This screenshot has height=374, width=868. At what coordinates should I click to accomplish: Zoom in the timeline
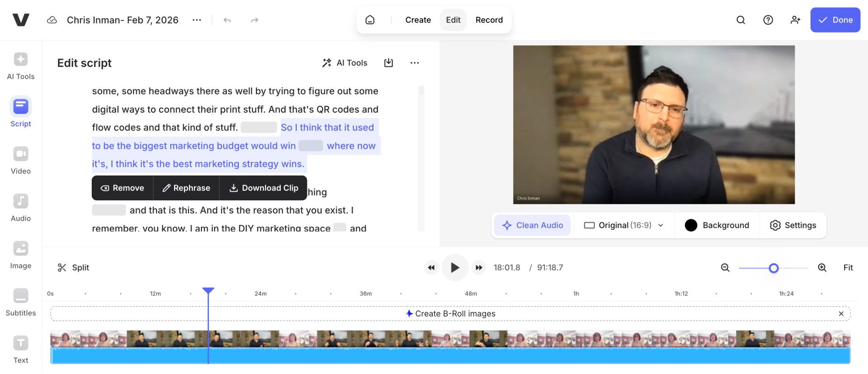click(x=822, y=268)
